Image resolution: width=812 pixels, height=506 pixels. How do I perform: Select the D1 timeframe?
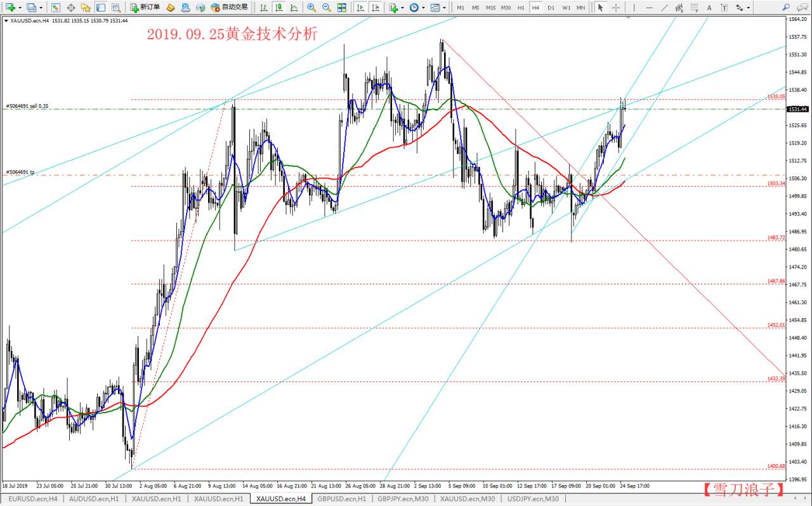[x=551, y=8]
